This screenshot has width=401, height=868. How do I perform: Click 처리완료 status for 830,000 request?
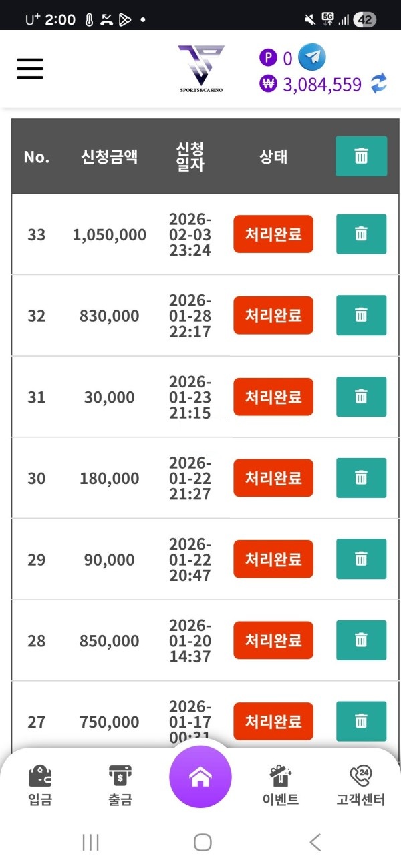(x=273, y=315)
